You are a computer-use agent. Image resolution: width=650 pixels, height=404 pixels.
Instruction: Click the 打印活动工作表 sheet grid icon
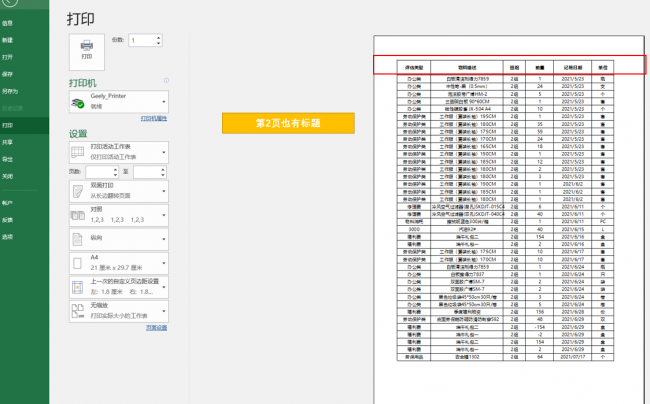(x=78, y=152)
